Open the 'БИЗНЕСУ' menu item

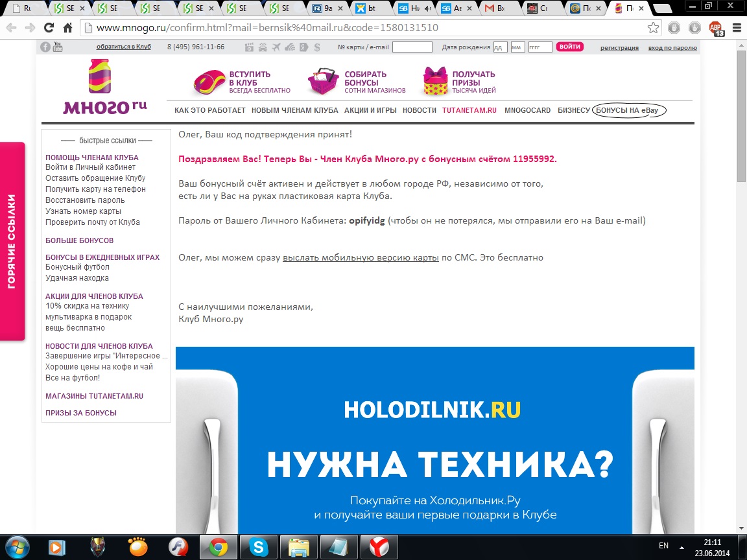point(574,110)
